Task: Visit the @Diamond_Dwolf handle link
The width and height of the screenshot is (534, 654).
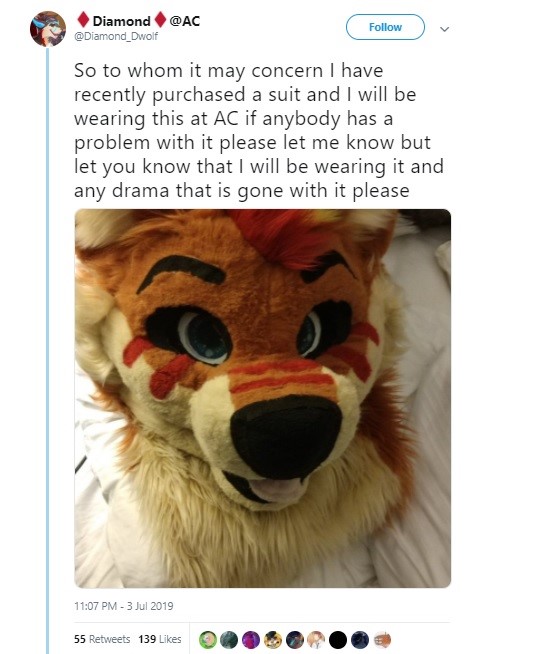Action: pos(116,37)
